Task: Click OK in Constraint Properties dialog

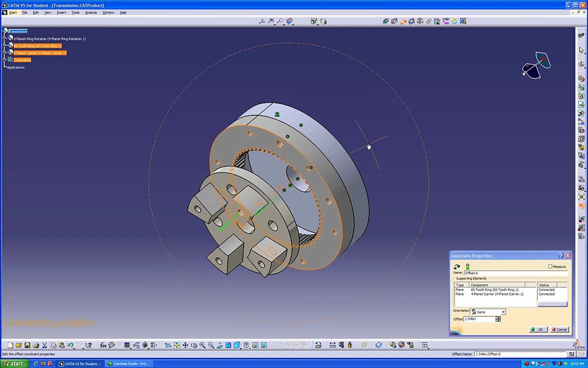Action: pos(538,329)
